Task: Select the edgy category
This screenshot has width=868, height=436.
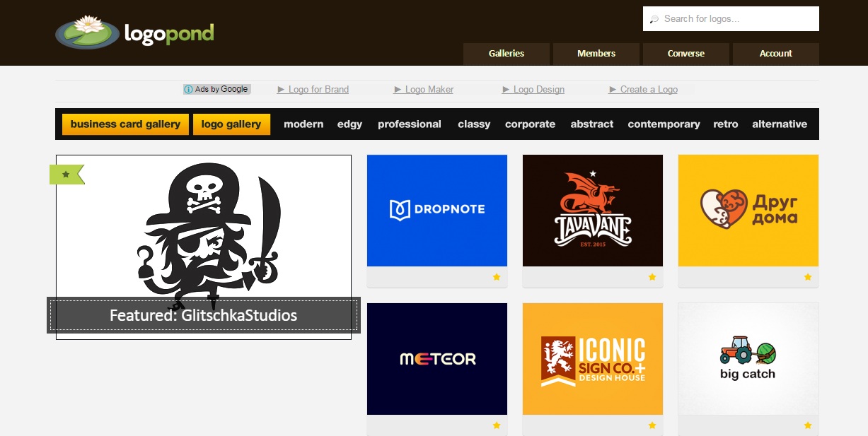Action: pyautogui.click(x=349, y=124)
